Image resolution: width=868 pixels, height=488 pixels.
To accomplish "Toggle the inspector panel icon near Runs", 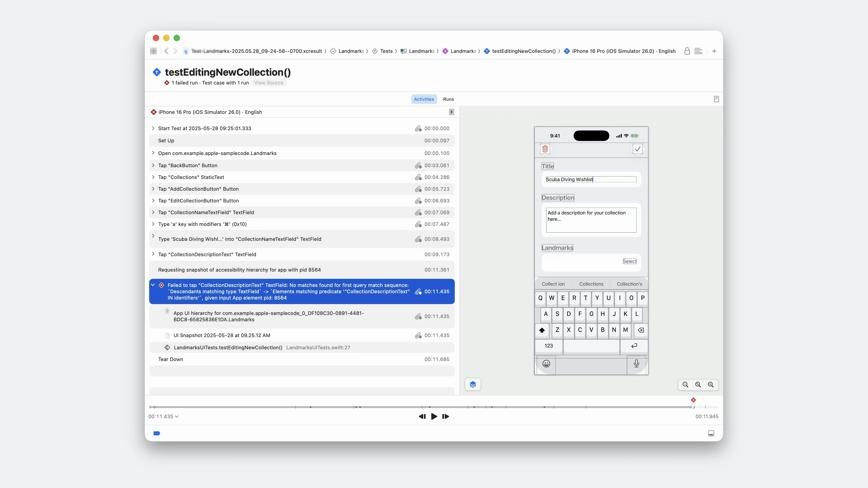I will (x=716, y=99).
